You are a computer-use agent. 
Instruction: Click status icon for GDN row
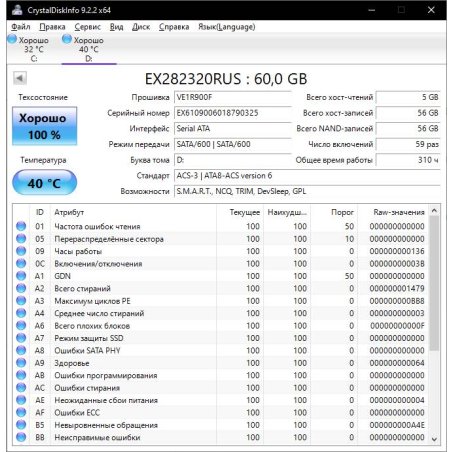pos(21,276)
